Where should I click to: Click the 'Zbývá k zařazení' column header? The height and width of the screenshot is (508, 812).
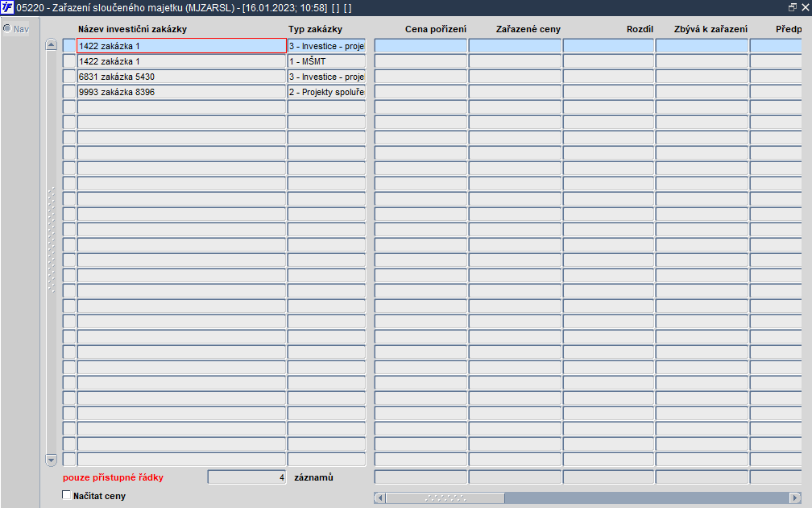point(710,29)
